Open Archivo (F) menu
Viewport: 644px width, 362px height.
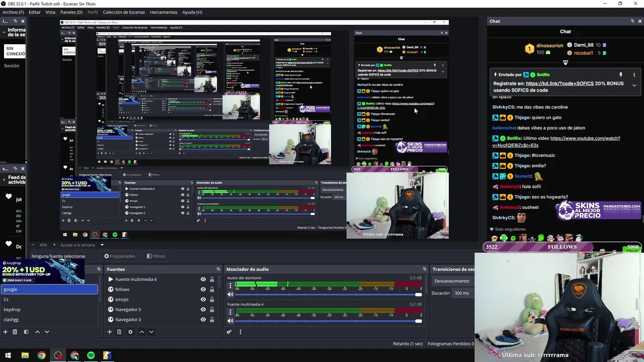(x=13, y=12)
